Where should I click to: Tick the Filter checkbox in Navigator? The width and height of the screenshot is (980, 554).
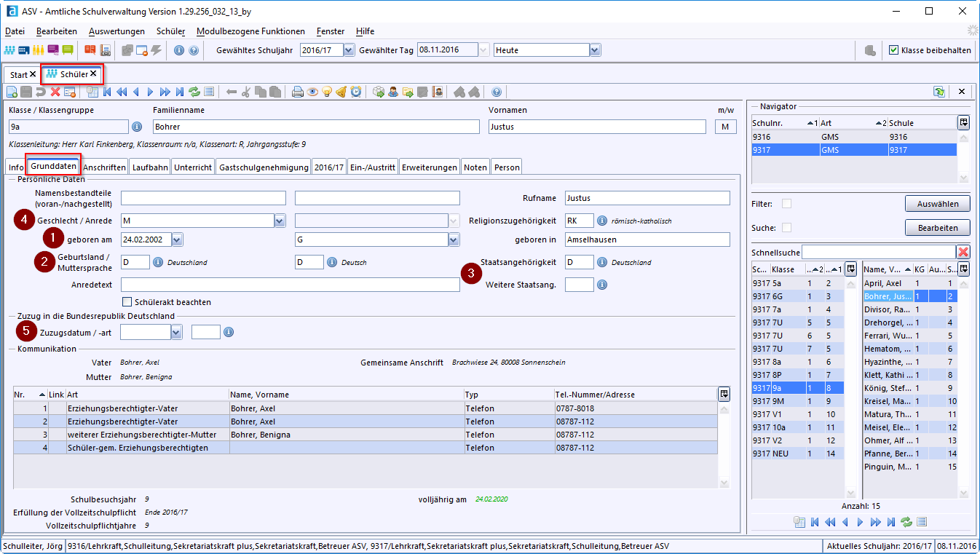click(x=786, y=204)
